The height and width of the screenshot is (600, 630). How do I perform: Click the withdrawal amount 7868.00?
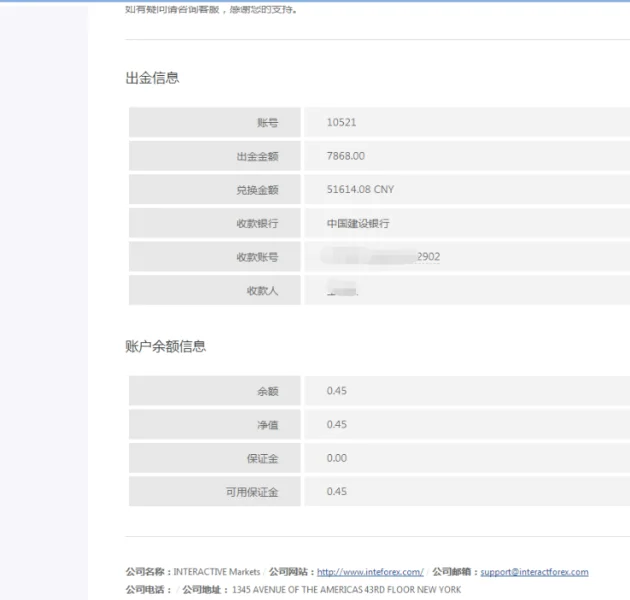point(346,156)
